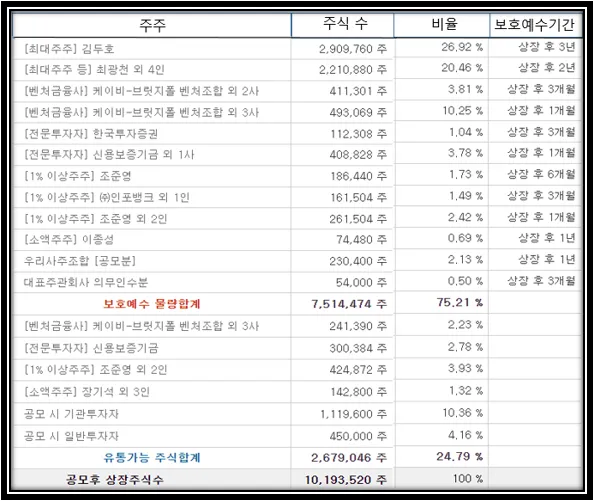Click the 300,384 주 cell
This screenshot has height=501, width=593.
[x=358, y=348]
